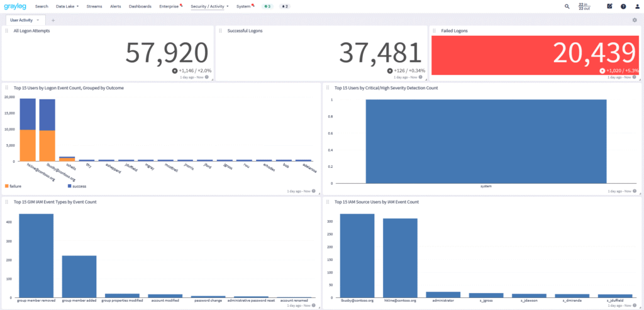Expand the Data Lake dropdown menu

(67, 6)
